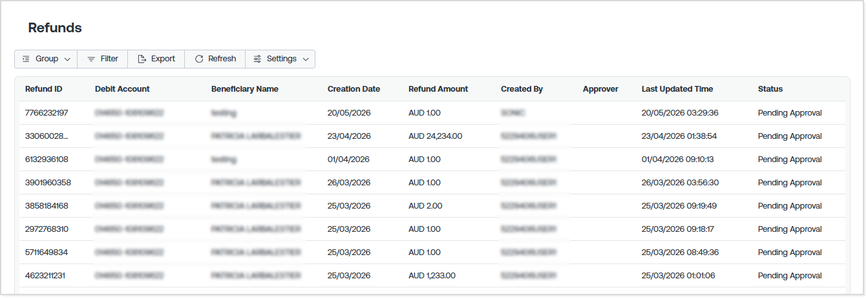Expand the Group dropdown chevron
Screen dimensions: 868x299
[67, 59]
